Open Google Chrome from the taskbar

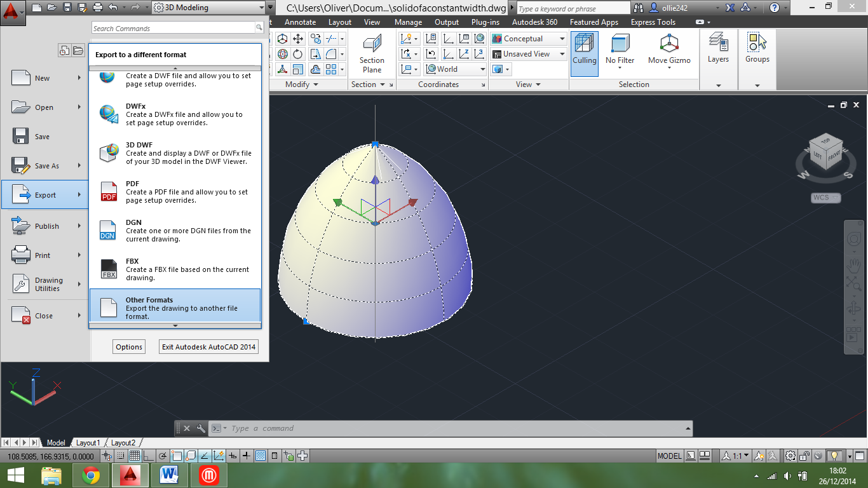(91, 475)
